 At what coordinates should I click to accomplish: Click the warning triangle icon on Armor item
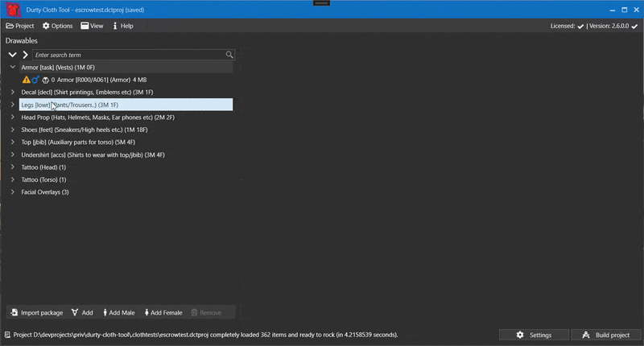(27, 80)
